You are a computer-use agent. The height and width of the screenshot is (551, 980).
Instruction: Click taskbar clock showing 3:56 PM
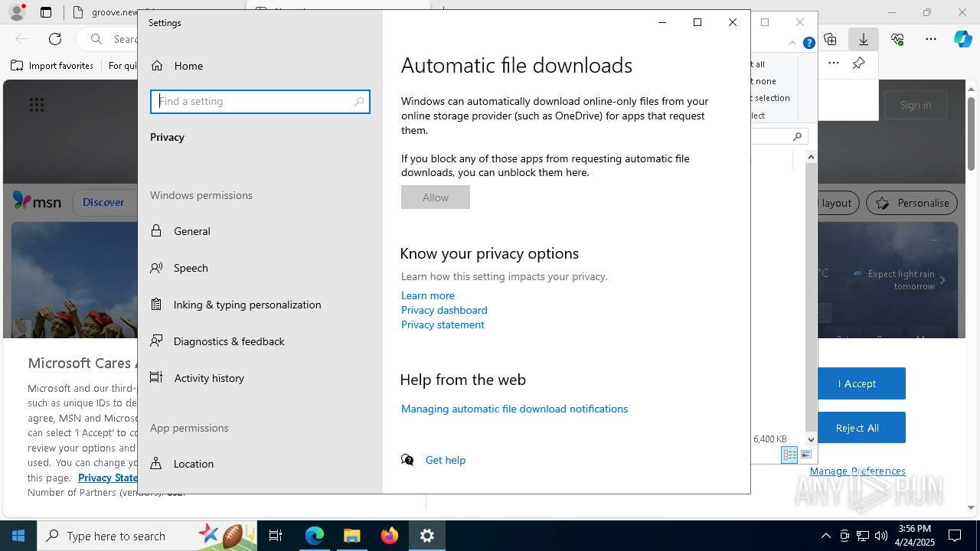(x=914, y=536)
